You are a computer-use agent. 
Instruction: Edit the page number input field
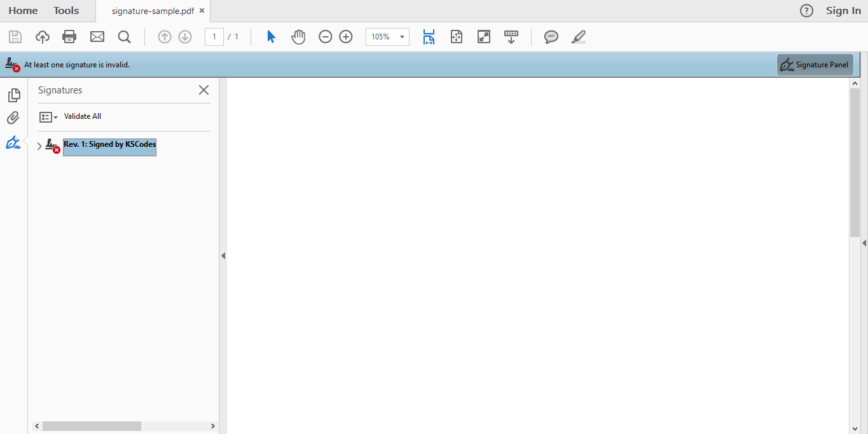[214, 36]
